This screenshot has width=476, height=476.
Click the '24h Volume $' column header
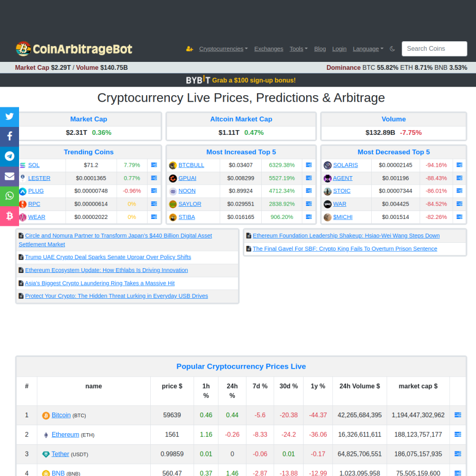[x=360, y=386]
